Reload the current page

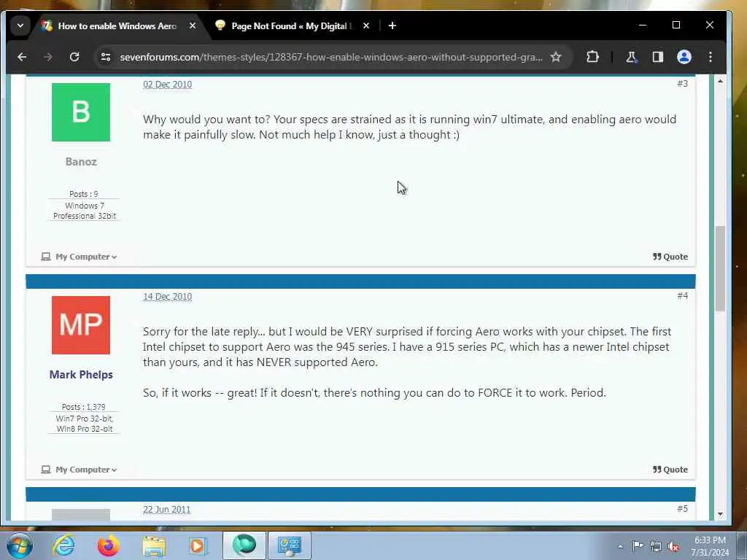74,57
